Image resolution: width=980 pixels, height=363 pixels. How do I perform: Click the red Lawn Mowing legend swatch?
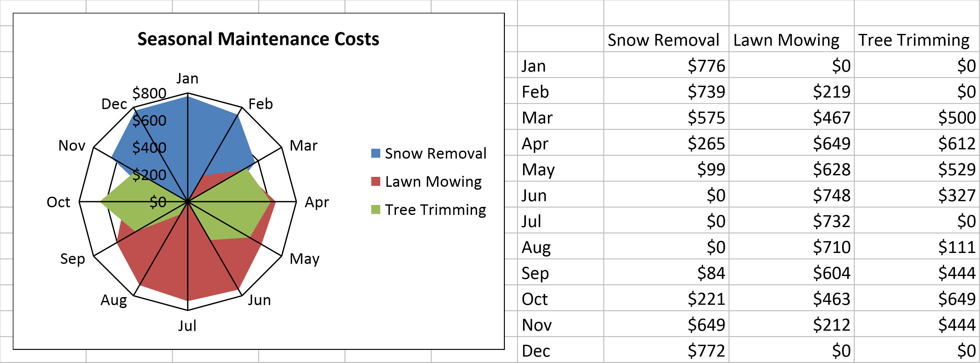pyautogui.click(x=375, y=182)
